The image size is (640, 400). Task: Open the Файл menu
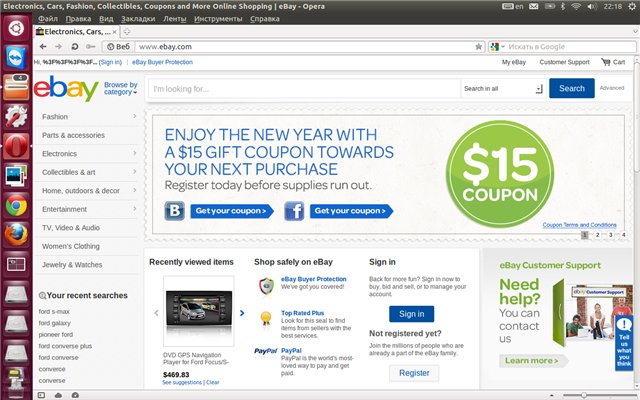[x=48, y=19]
